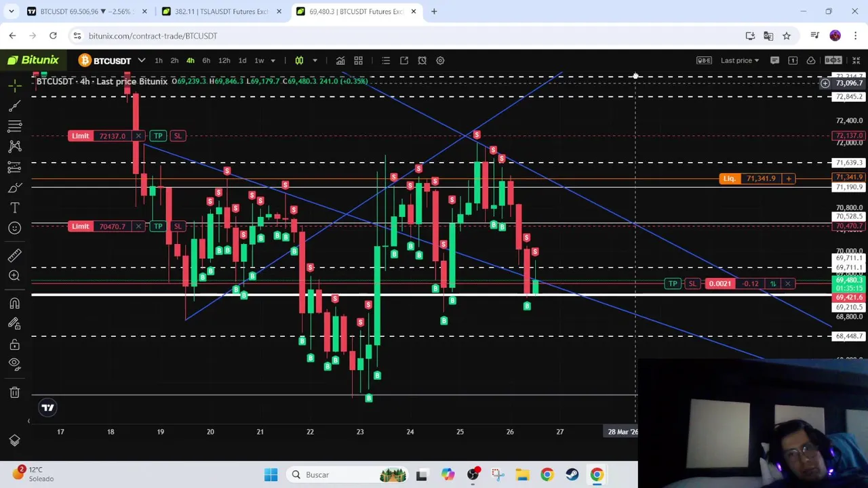Open the chart message bubble icon
The image size is (868, 488).
coord(775,60)
